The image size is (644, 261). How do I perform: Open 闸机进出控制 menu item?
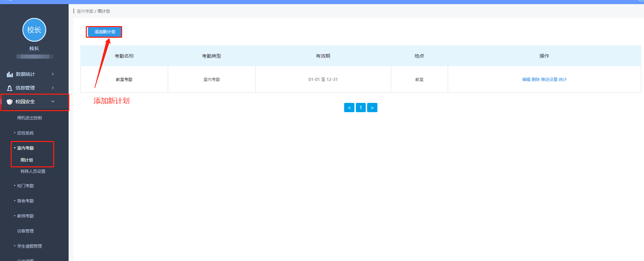30,118
